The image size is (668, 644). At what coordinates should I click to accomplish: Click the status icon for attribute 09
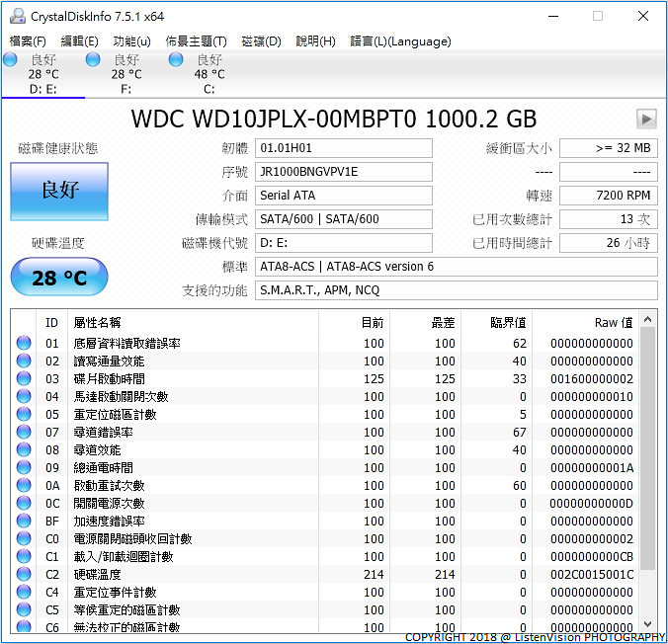coord(24,467)
